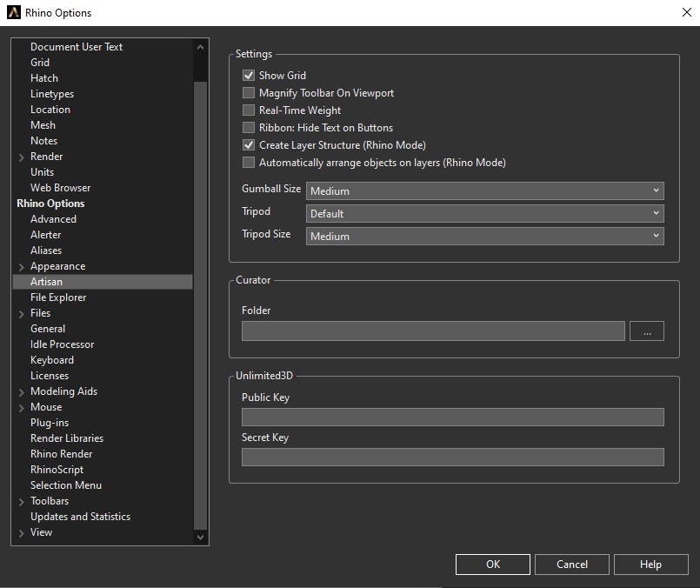This screenshot has height=588, width=700.
Task: Open the Licenses options page
Action: pyautogui.click(x=50, y=376)
